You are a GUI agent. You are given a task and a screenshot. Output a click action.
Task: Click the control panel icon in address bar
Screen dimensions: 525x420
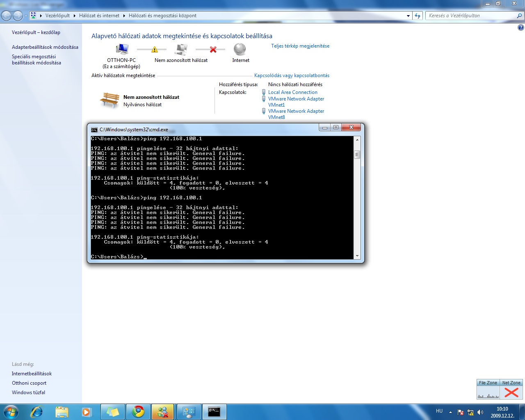pyautogui.click(x=34, y=16)
